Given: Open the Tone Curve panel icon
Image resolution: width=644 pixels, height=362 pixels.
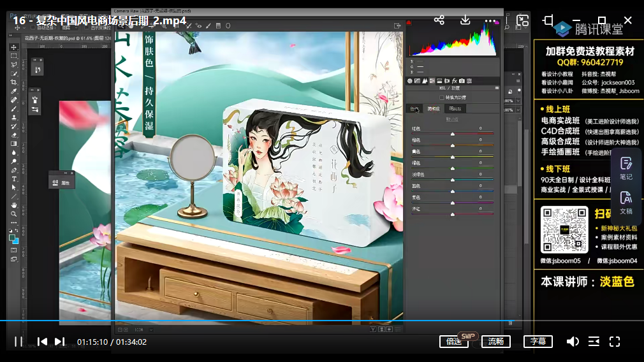Looking at the screenshot, I should click(x=417, y=81).
